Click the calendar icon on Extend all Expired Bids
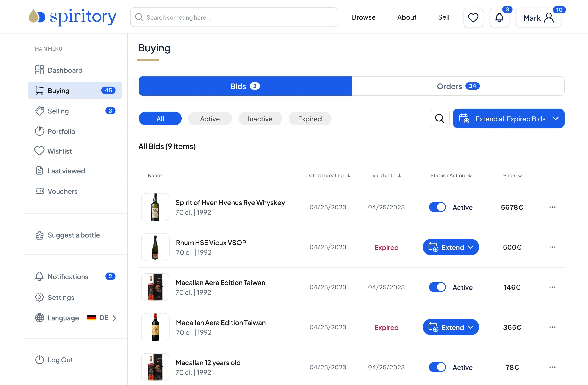The width and height of the screenshot is (588, 385). (464, 118)
